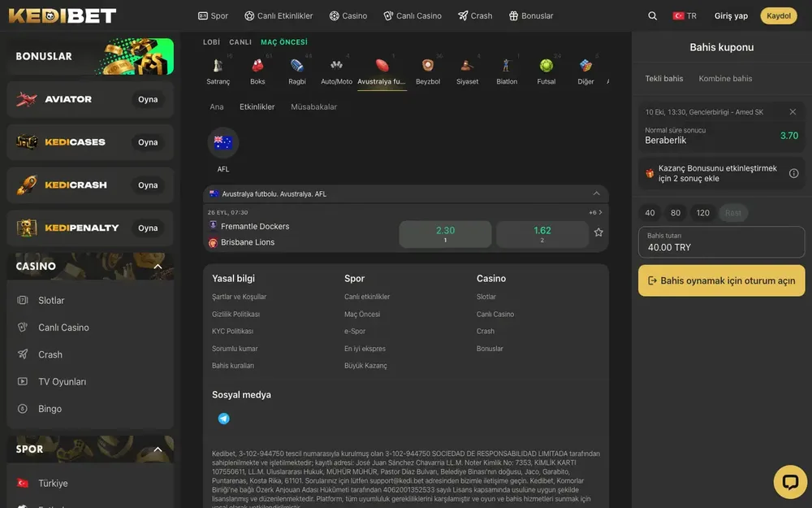Click the Giriş yap login button
Screen dimensions: 812x508
[731, 15]
